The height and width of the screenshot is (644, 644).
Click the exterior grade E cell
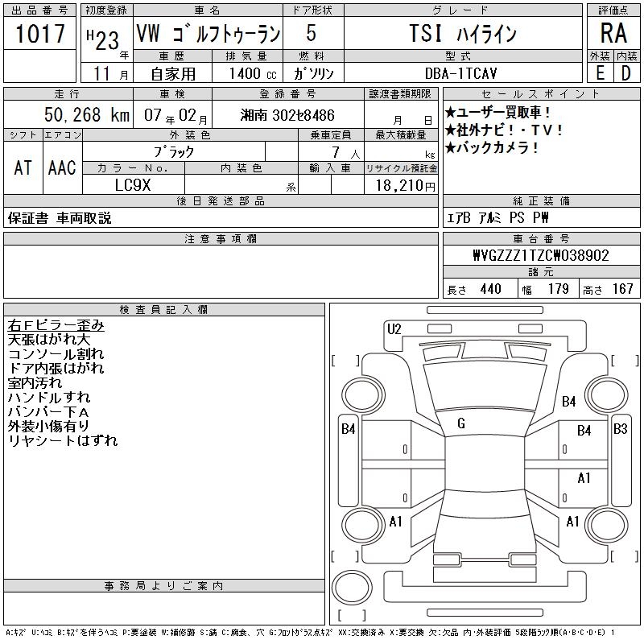[x=599, y=72]
